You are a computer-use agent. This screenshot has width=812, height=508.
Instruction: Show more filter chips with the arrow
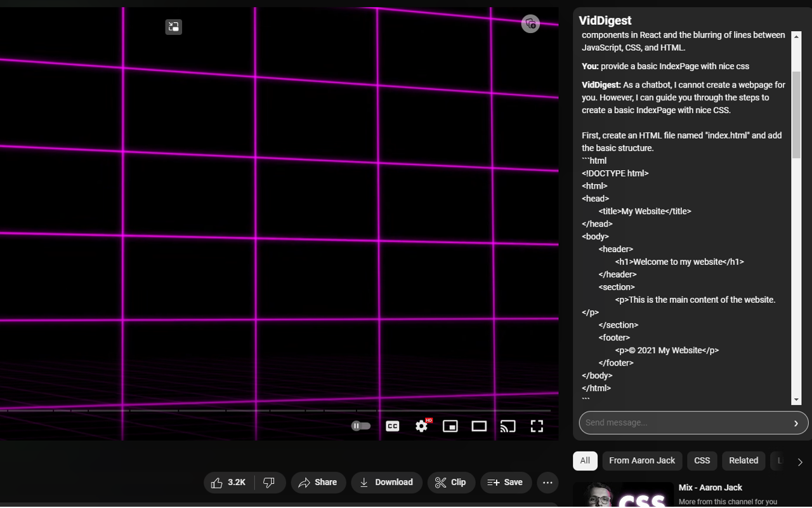point(800,462)
